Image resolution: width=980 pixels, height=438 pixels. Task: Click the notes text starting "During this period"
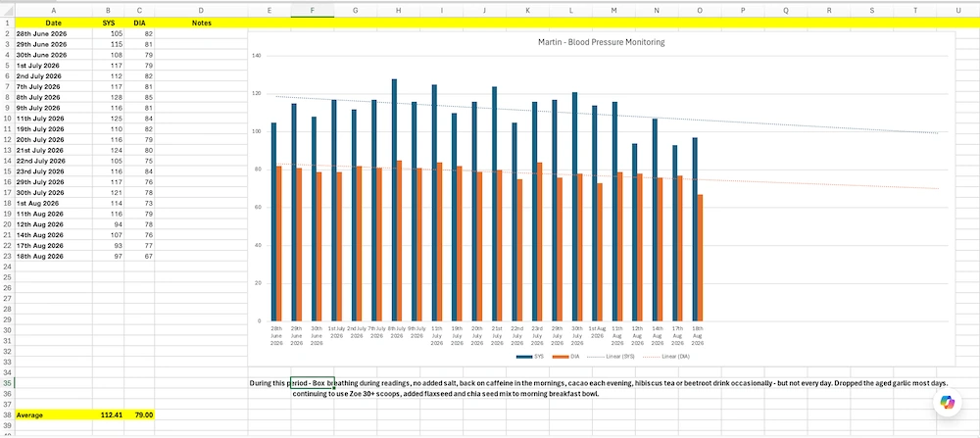599,382
